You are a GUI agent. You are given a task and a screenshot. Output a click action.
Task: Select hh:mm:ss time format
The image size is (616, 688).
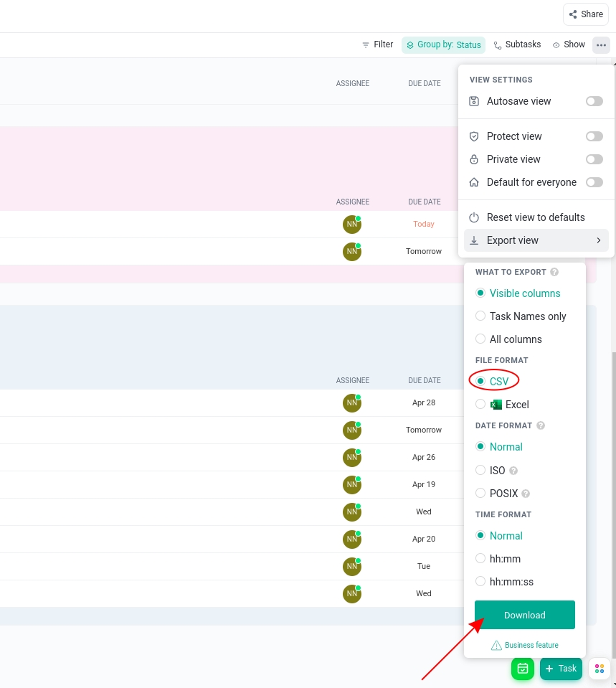pyautogui.click(x=480, y=581)
